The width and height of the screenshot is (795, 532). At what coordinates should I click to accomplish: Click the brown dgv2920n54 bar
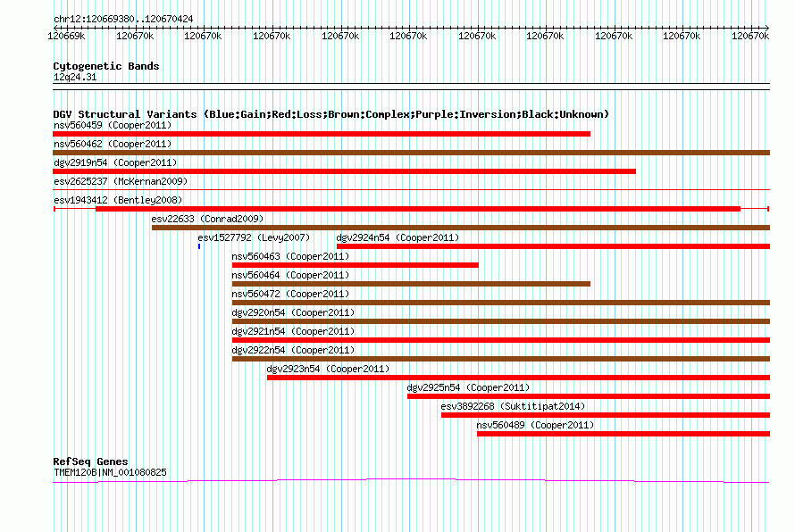[x=501, y=321]
